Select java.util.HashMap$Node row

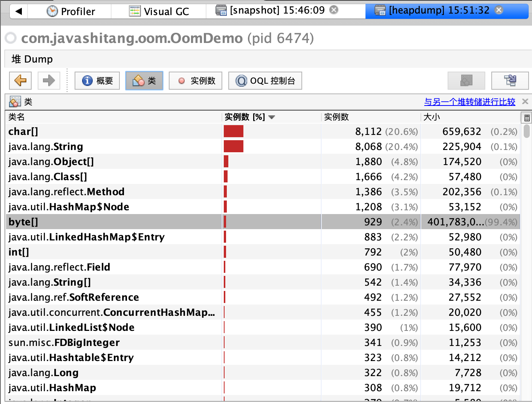263,207
